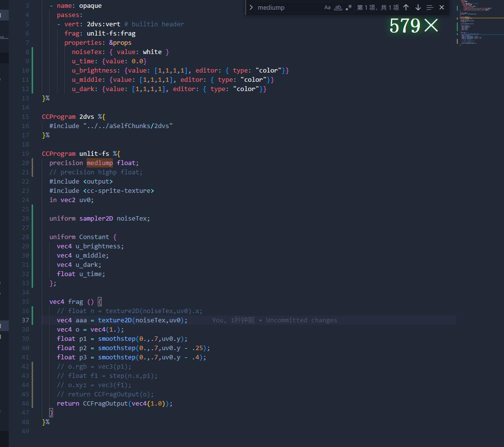
Task: Click 'CCProgram unlit-fs %{' line
Action: pyautogui.click(x=81, y=154)
